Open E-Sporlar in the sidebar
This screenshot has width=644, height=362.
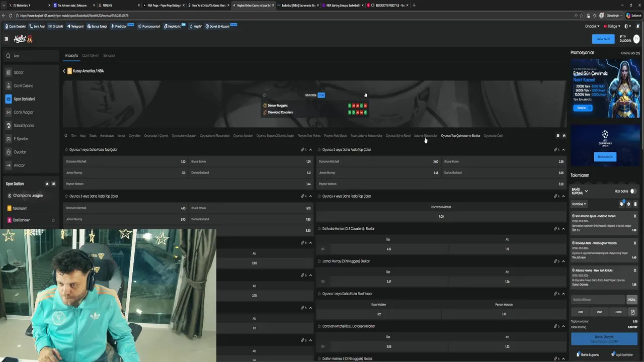31,139
